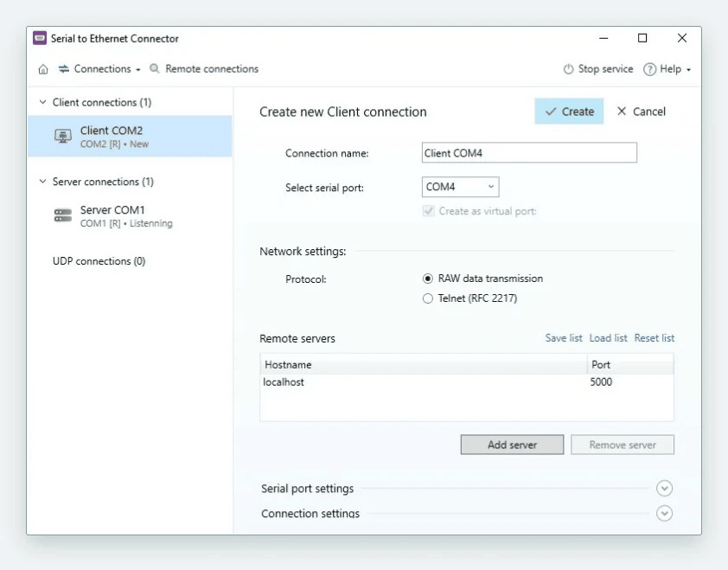Image resolution: width=728 pixels, height=570 pixels.
Task: Click the Save list link
Action: pos(564,338)
